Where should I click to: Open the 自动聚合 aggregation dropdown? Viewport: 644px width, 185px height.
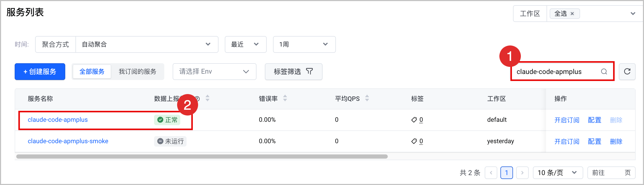click(147, 44)
